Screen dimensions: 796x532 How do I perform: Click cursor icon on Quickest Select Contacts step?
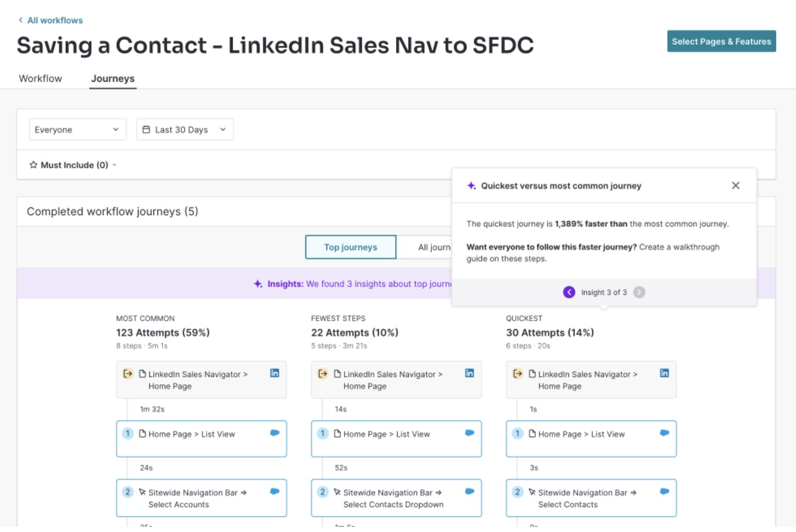point(532,492)
